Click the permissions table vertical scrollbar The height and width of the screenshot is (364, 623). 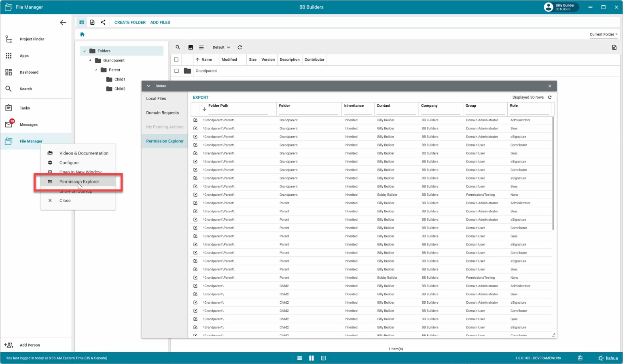pos(553,174)
